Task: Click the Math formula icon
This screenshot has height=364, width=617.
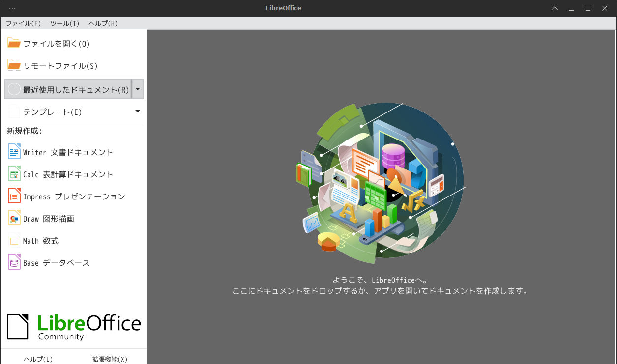Action: (x=14, y=240)
